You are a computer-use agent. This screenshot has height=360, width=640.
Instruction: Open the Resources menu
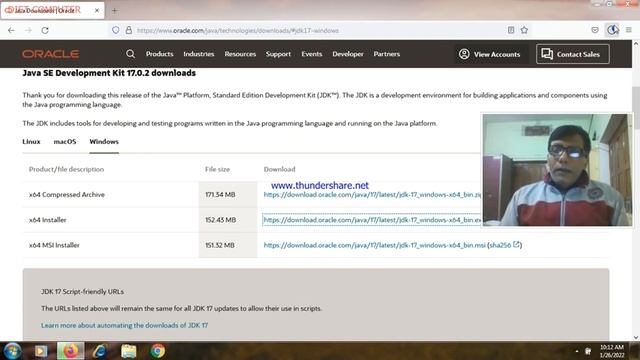(240, 54)
